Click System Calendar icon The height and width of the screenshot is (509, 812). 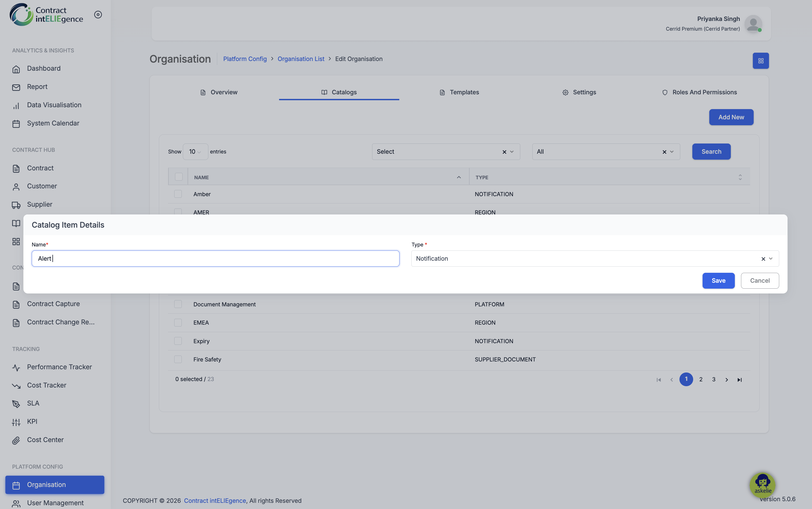click(x=16, y=124)
